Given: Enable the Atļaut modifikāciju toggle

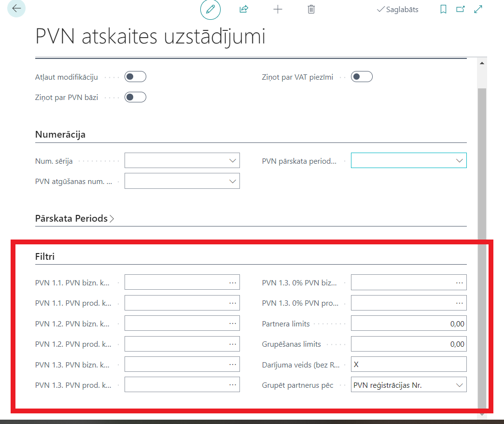Looking at the screenshot, I should pyautogui.click(x=135, y=77).
